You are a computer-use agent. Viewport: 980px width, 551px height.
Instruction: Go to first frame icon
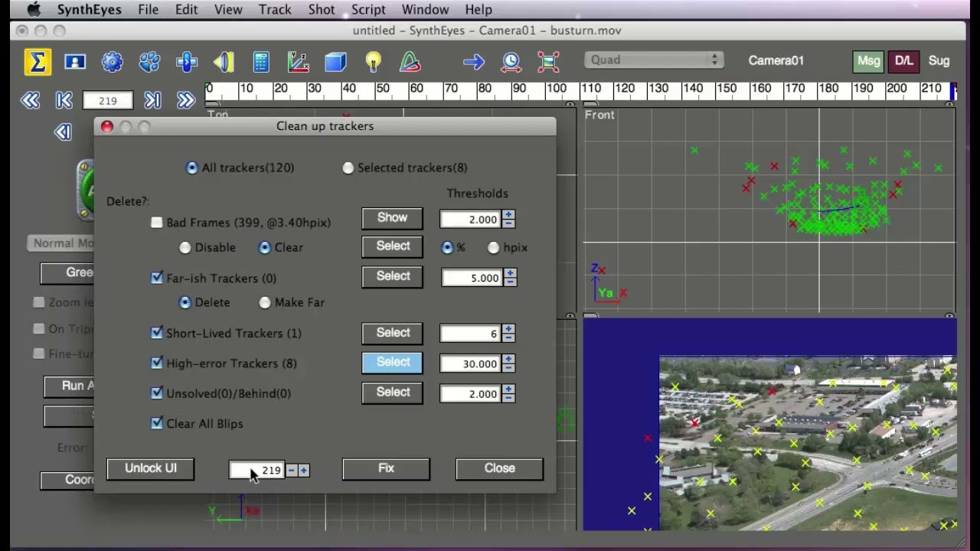[64, 100]
